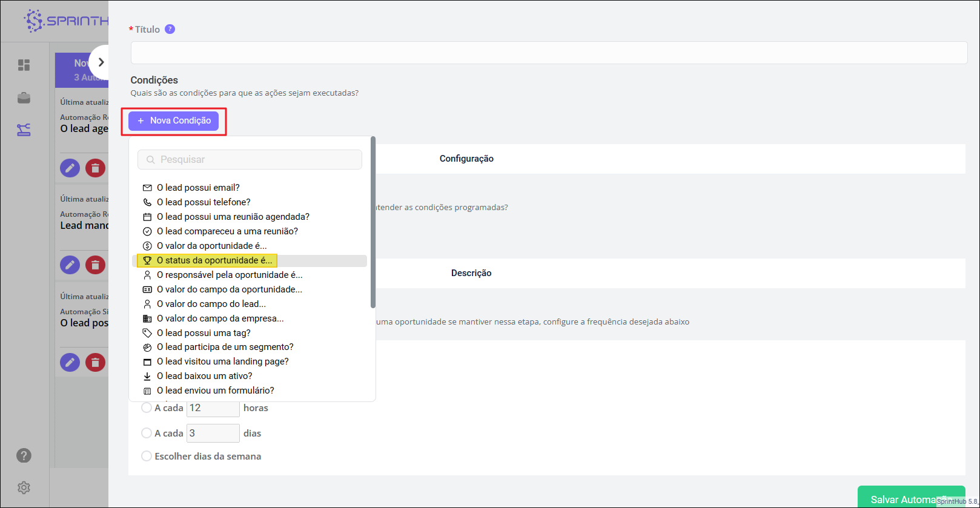Choose 'Escolher dias da semana' radio option
The height and width of the screenshot is (508, 980).
[x=147, y=456]
